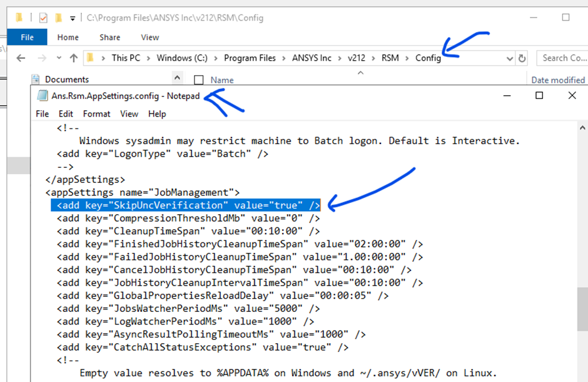Select Documents in navigation pane
Image resolution: width=588 pixels, height=382 pixels.
coord(67,80)
